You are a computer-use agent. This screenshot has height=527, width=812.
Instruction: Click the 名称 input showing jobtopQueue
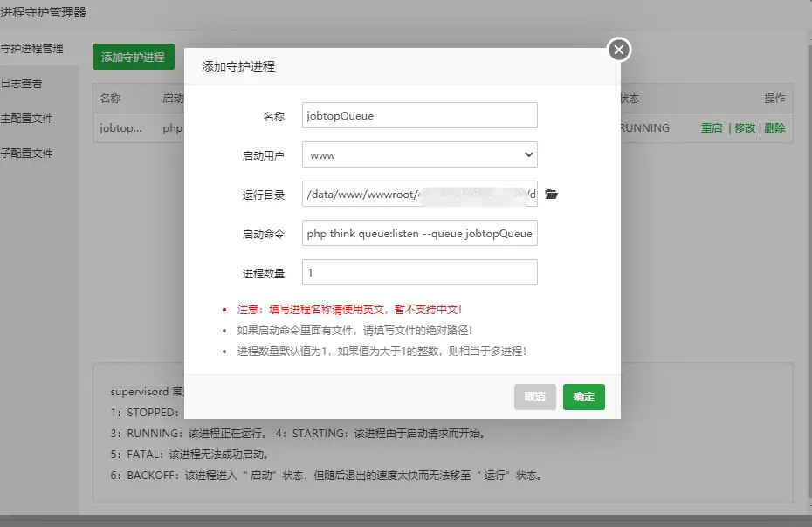click(x=419, y=115)
